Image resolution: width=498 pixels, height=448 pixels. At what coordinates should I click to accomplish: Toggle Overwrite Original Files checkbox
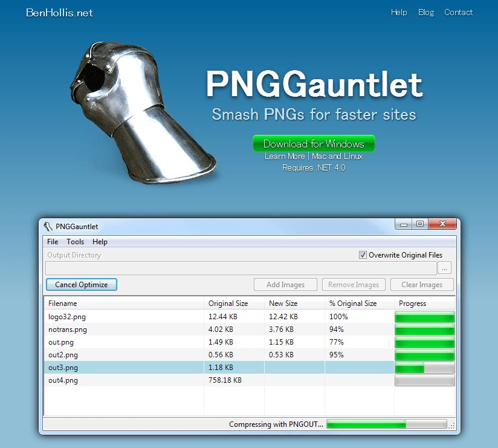363,255
